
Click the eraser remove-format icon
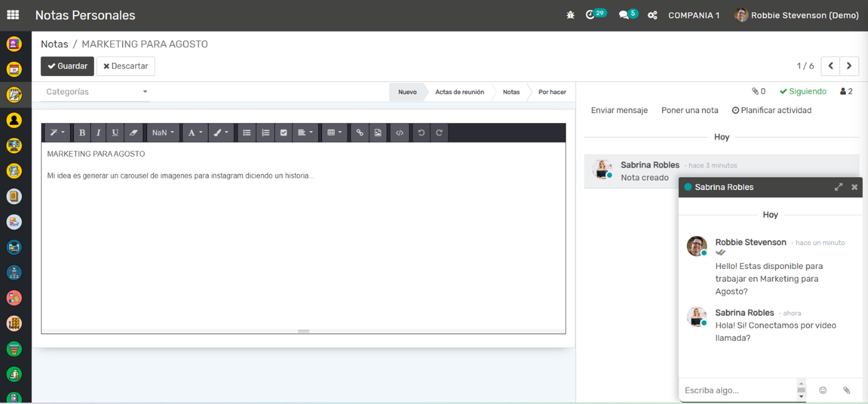coord(133,133)
